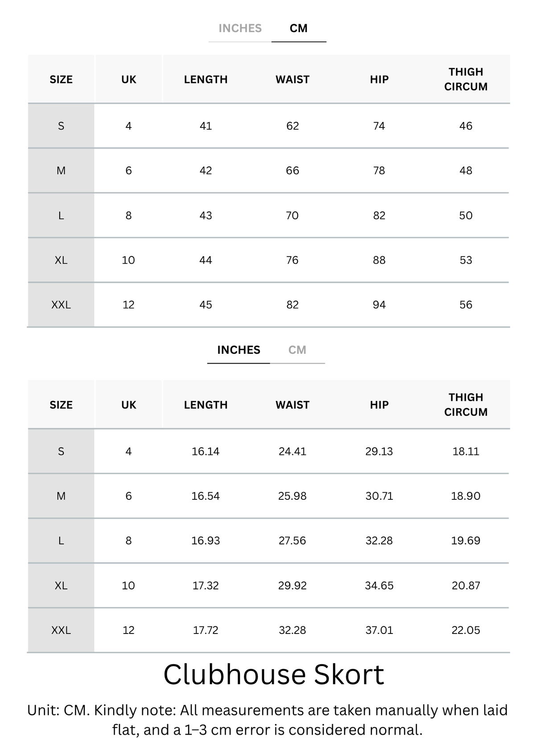The width and height of the screenshot is (535, 756).
Task: Click the hip value 94 for size XXL
Action: coord(379,305)
